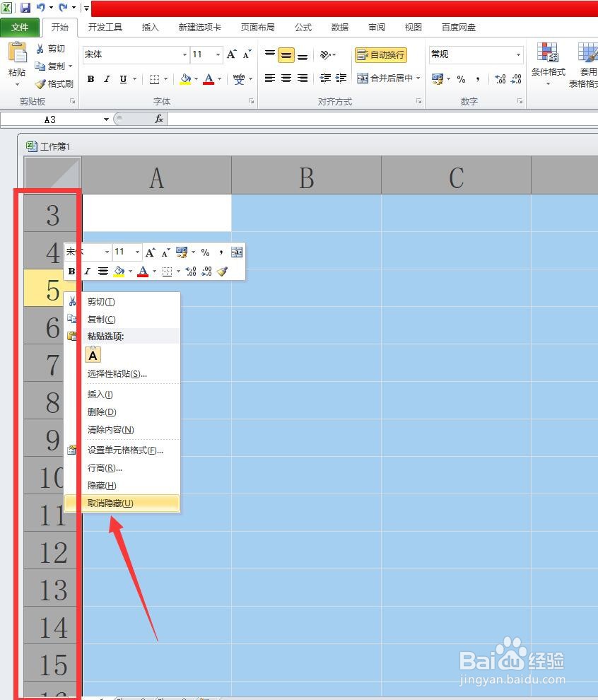Apply the yellow fill color bucket in ribbon

pyautogui.click(x=186, y=79)
